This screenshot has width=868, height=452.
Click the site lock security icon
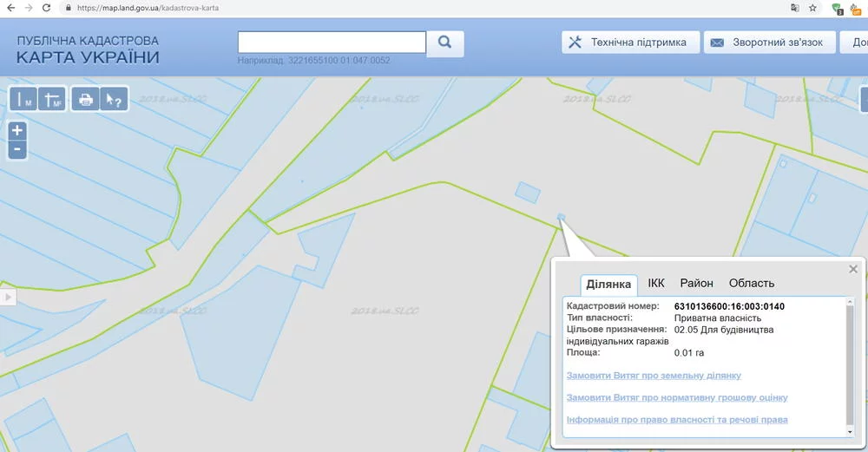point(68,8)
